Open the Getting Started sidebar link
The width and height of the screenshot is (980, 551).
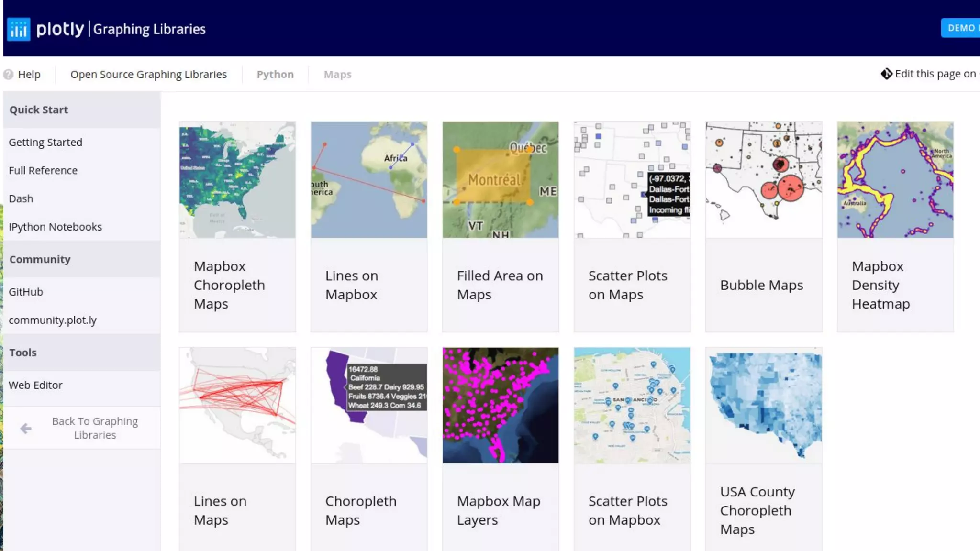click(x=45, y=143)
